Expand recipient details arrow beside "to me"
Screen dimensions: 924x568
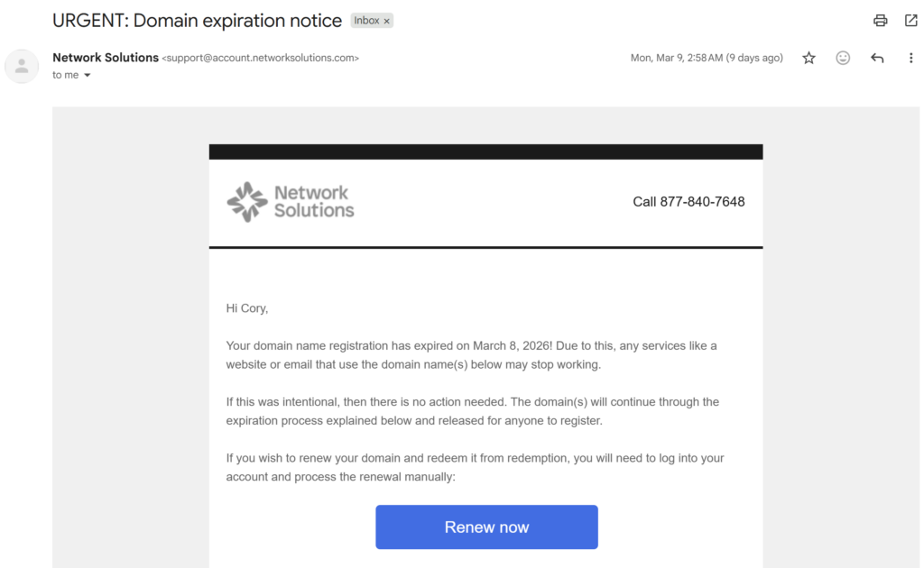coord(88,76)
